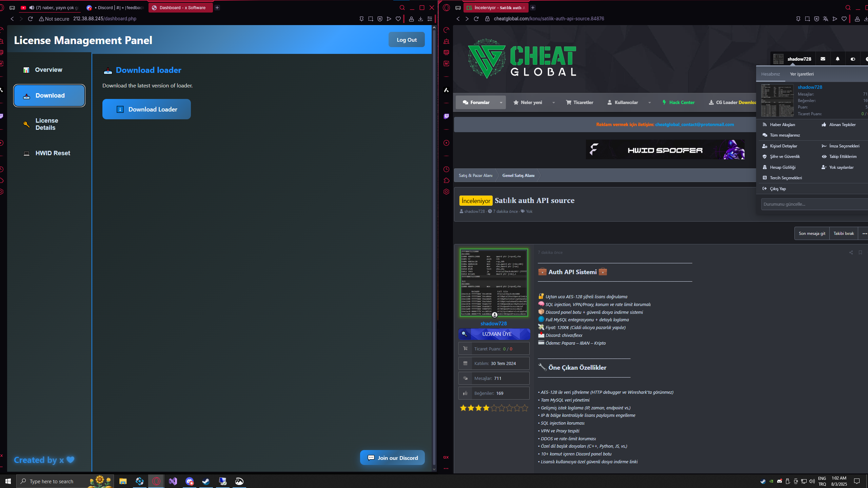The width and height of the screenshot is (868, 488).
Task: Mute the YouTube tab via speaker icon
Action: pos(32,7)
